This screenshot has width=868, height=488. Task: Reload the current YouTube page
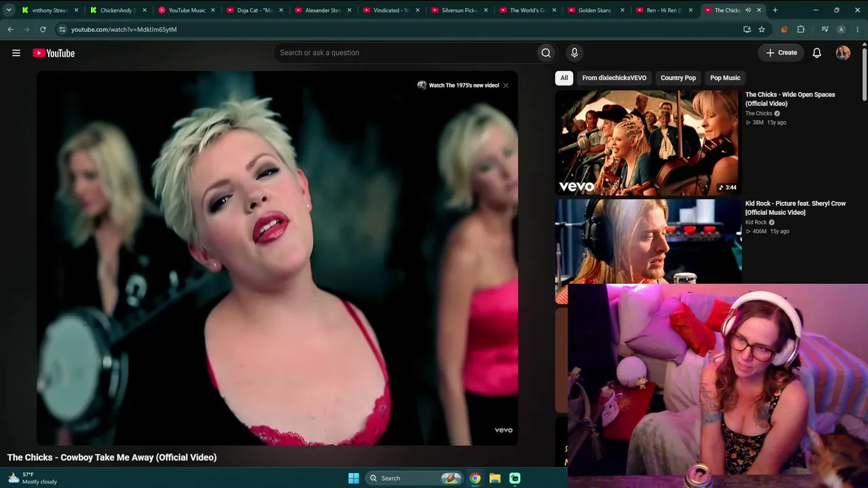coord(43,29)
